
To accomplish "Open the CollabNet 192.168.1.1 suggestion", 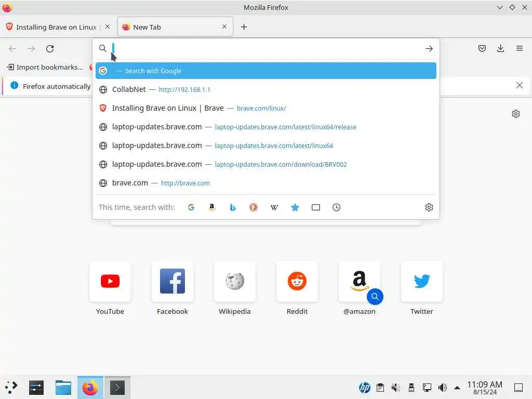I will [265, 89].
